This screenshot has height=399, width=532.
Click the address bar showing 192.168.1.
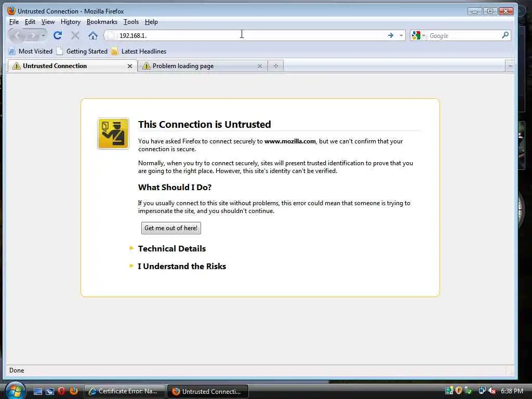251,35
